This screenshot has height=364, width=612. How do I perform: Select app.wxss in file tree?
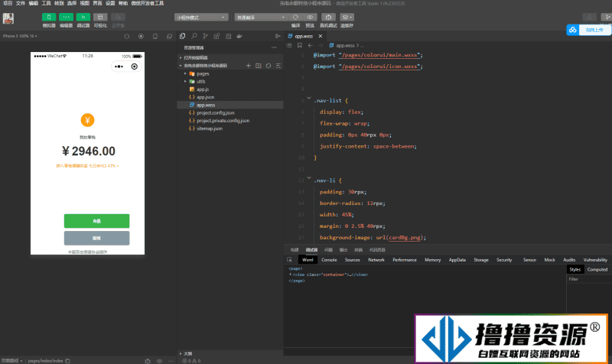click(230, 105)
